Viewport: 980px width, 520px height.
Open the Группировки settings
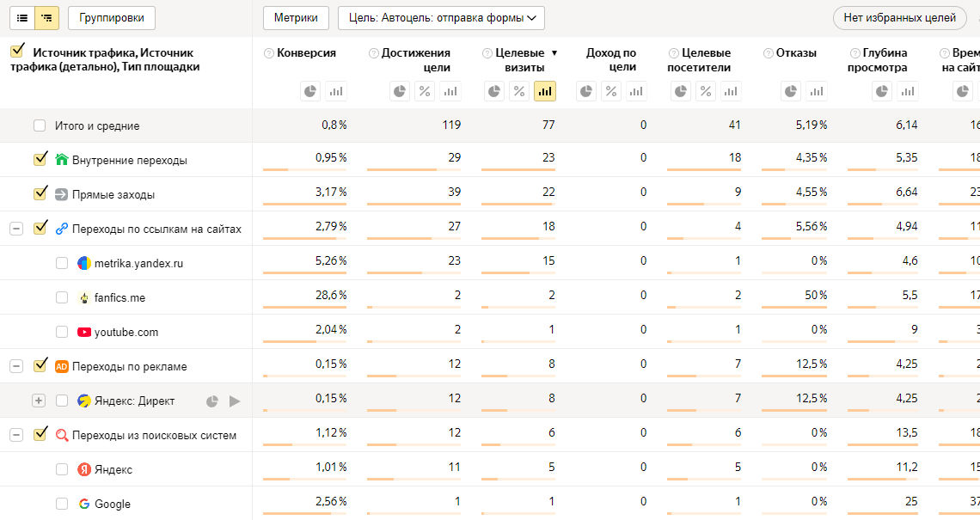(x=112, y=17)
